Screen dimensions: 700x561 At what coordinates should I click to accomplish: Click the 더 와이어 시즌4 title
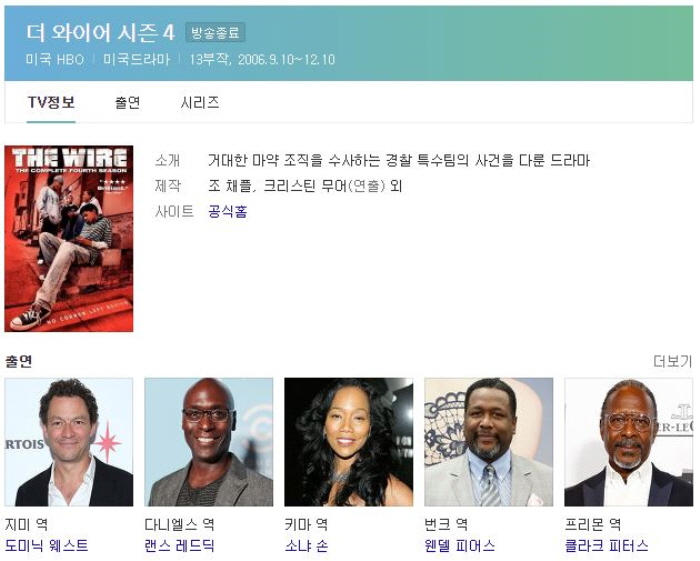point(100,33)
